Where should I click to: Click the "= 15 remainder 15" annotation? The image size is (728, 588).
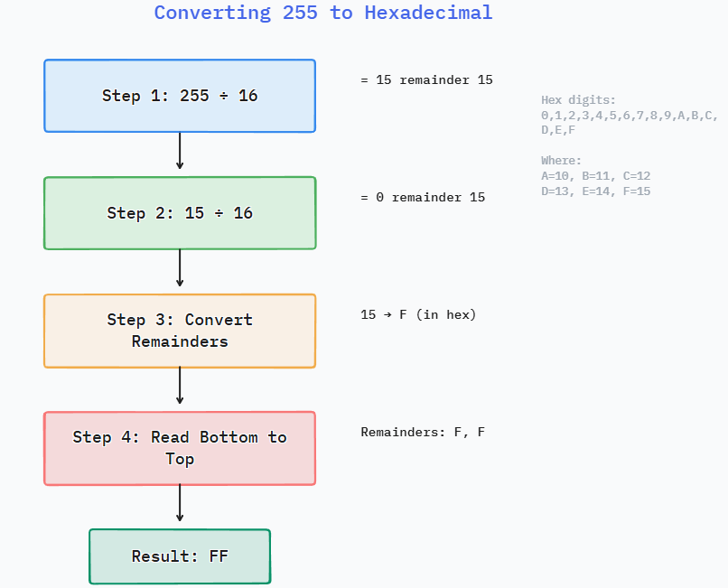pyautogui.click(x=426, y=79)
